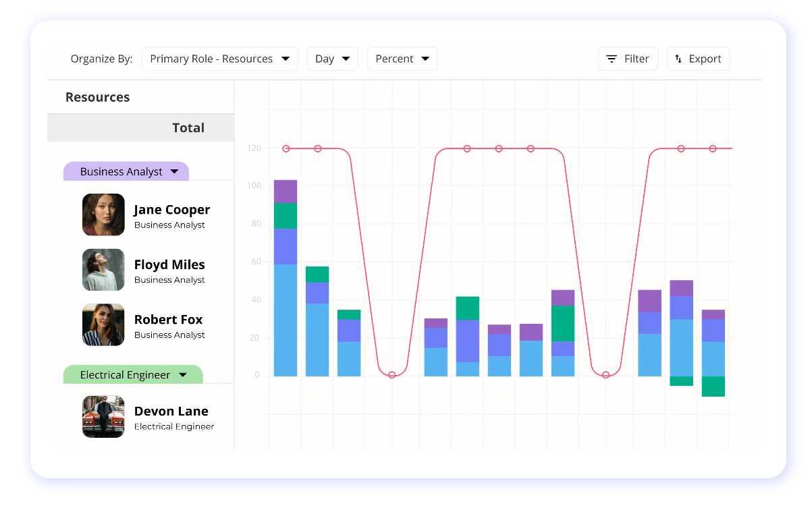Click the Electrical Engineer role under Devon Lane
The height and width of the screenshot is (510, 812).
click(x=174, y=426)
